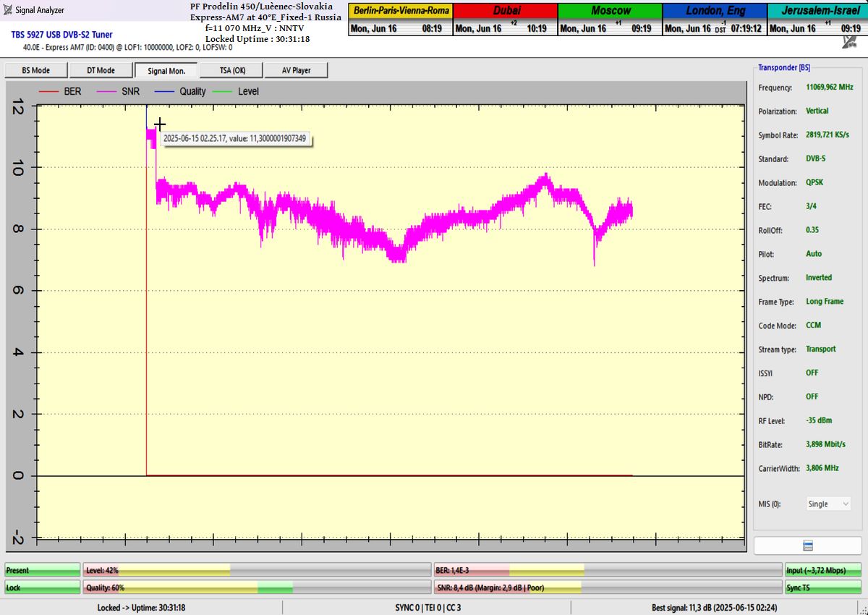Image resolution: width=868 pixels, height=615 pixels.
Task: Click the green Present status indicator
Action: click(x=42, y=570)
